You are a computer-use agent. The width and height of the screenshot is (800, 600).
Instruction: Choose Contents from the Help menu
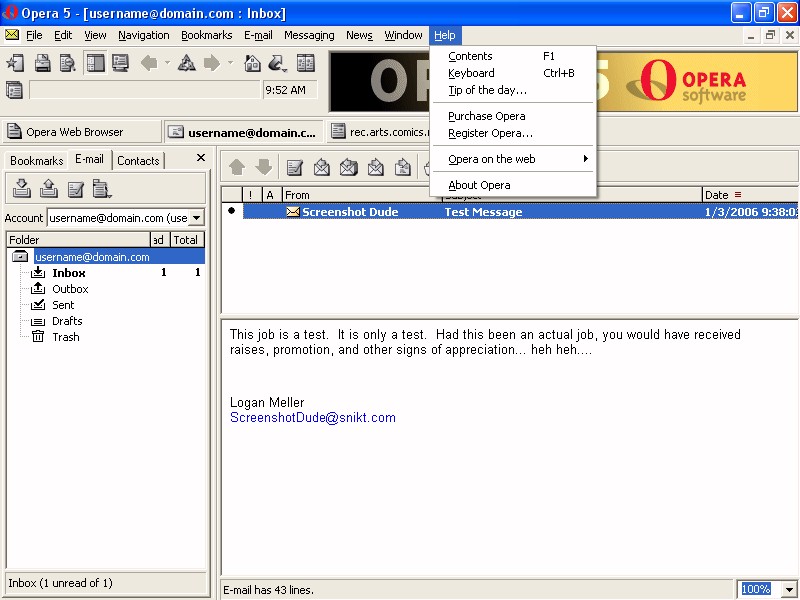[513, 56]
